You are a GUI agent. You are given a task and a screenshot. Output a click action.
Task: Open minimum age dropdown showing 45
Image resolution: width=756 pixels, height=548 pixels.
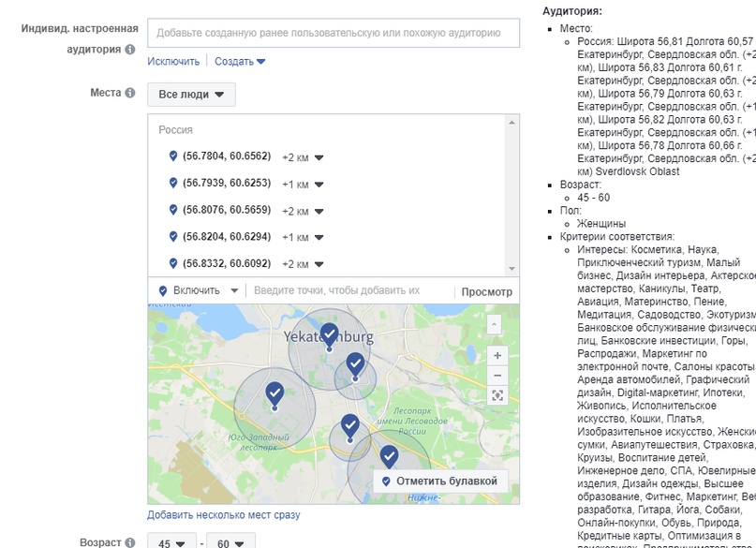pyautogui.click(x=171, y=542)
